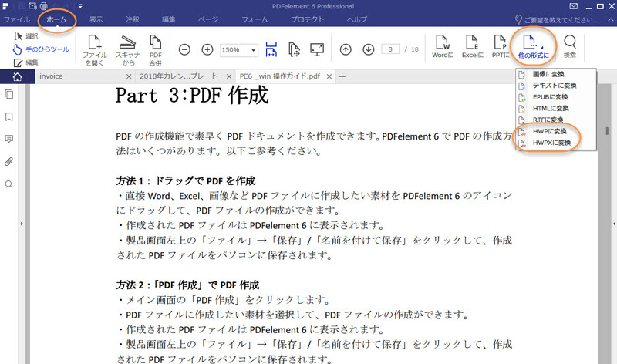Open the quick access toolbar customize dropdown

pyautogui.click(x=80, y=6)
